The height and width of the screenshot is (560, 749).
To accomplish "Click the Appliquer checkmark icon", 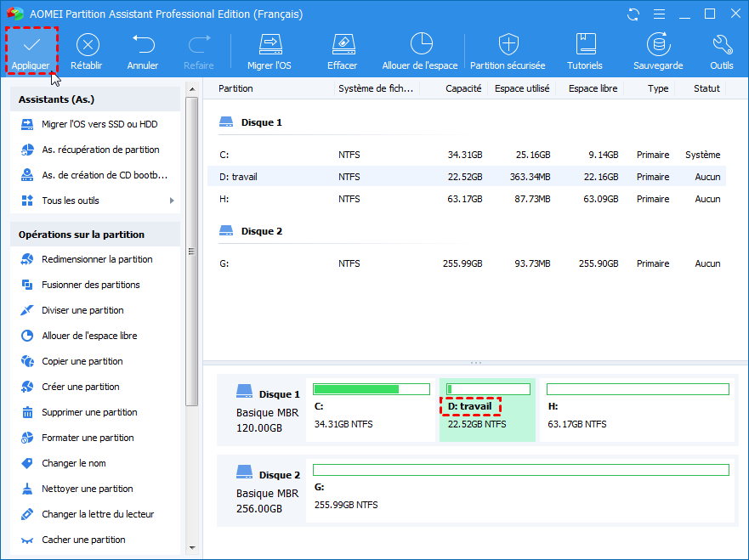I will pyautogui.click(x=31, y=46).
